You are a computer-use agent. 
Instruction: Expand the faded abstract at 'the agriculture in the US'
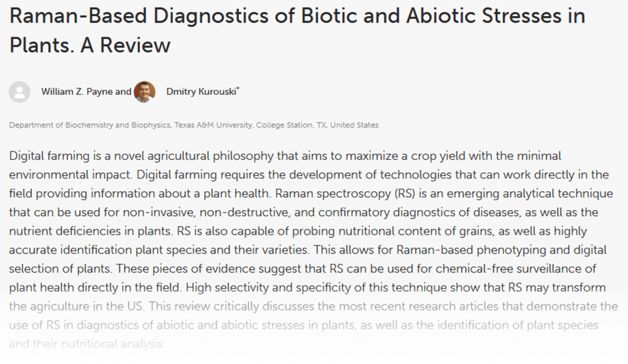76,306
